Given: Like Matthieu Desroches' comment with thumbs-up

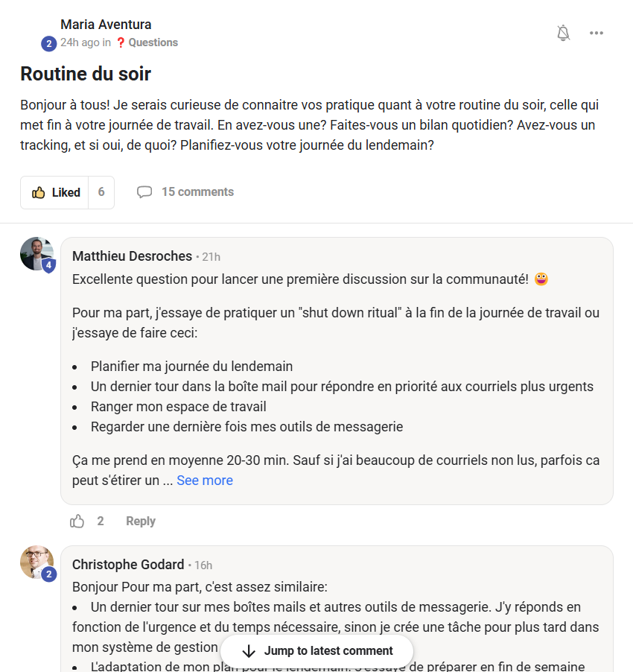Looking at the screenshot, I should [77, 522].
